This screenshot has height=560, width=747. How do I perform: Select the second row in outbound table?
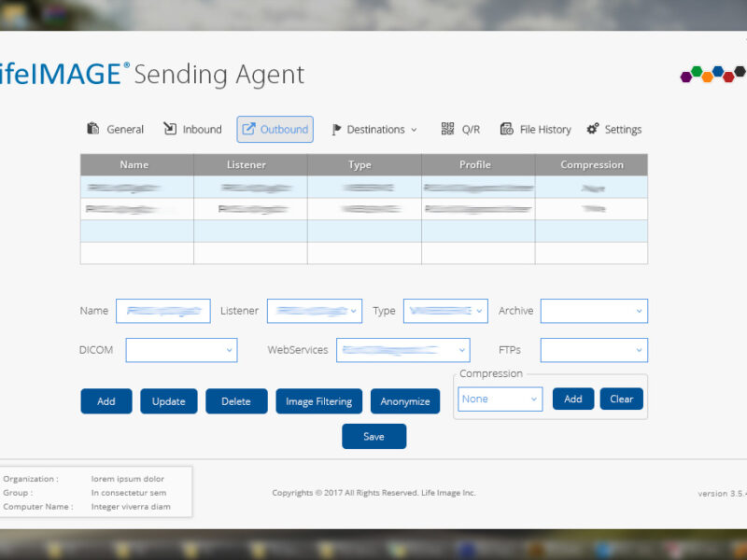[x=364, y=209]
